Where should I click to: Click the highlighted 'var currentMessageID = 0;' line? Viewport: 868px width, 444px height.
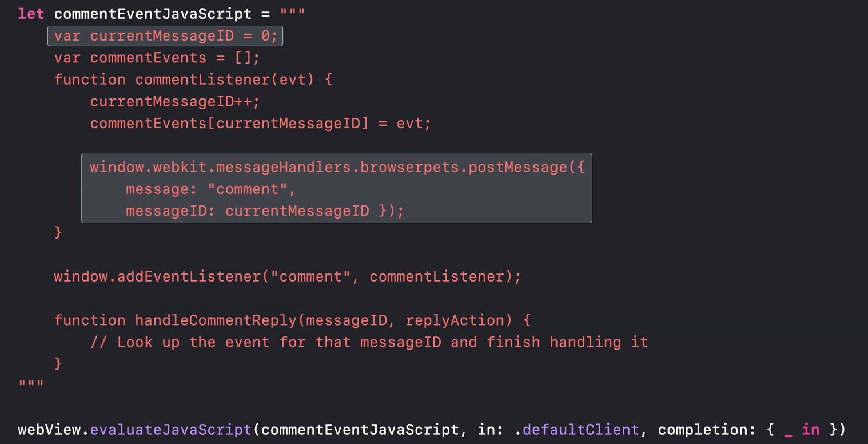pos(165,36)
